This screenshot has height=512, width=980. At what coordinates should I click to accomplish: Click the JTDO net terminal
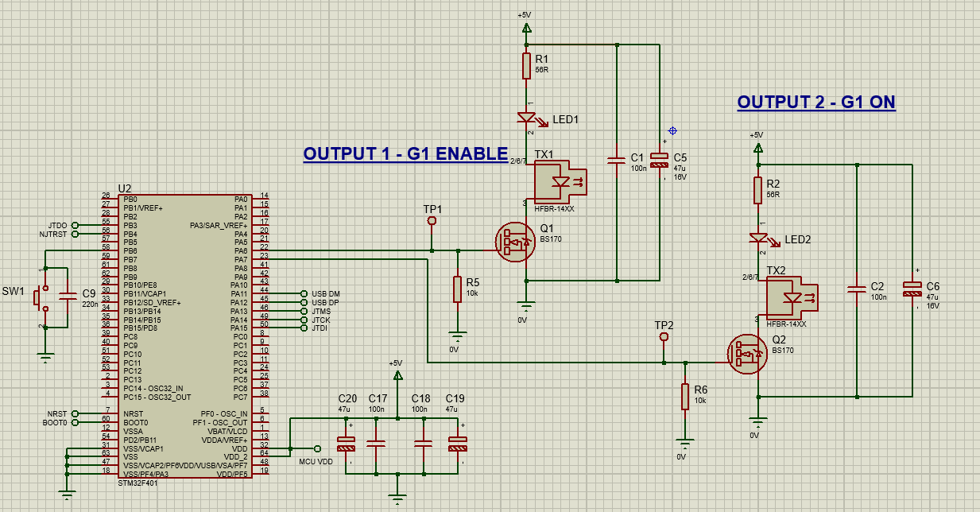[75, 225]
